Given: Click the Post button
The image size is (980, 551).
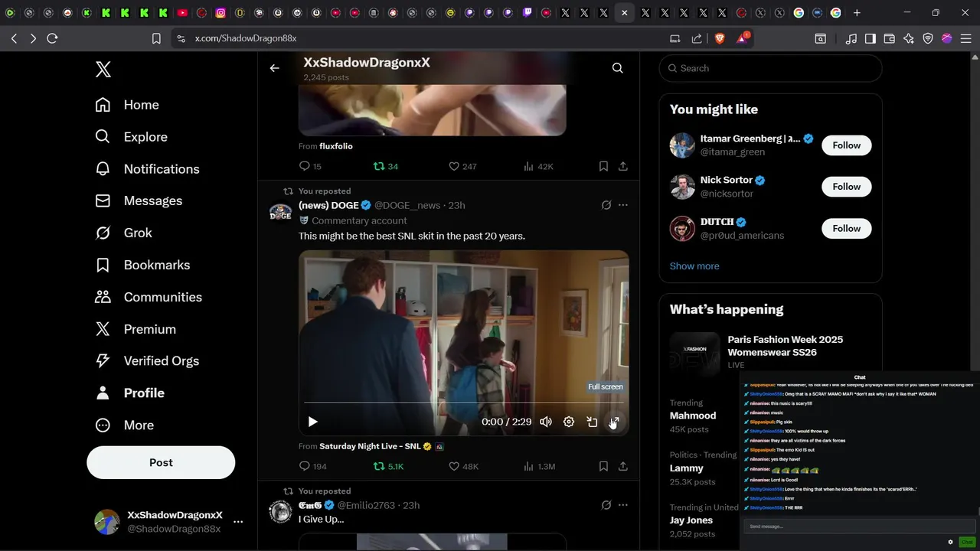Looking at the screenshot, I should coord(161,462).
